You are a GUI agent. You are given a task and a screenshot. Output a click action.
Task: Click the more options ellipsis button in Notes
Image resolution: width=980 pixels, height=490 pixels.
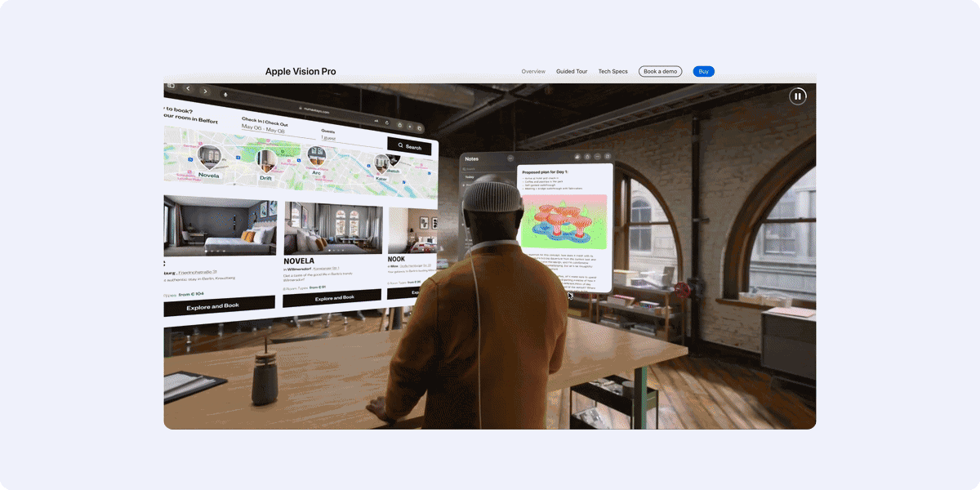(510, 158)
